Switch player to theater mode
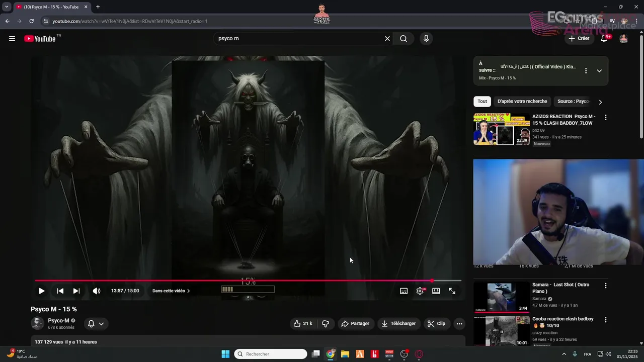This screenshot has height=362, width=644. click(x=436, y=291)
